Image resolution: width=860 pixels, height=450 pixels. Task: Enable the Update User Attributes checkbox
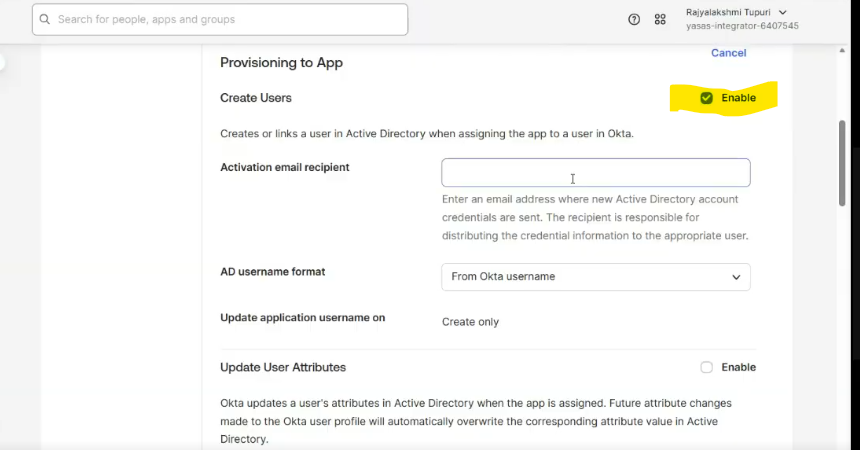click(x=707, y=367)
